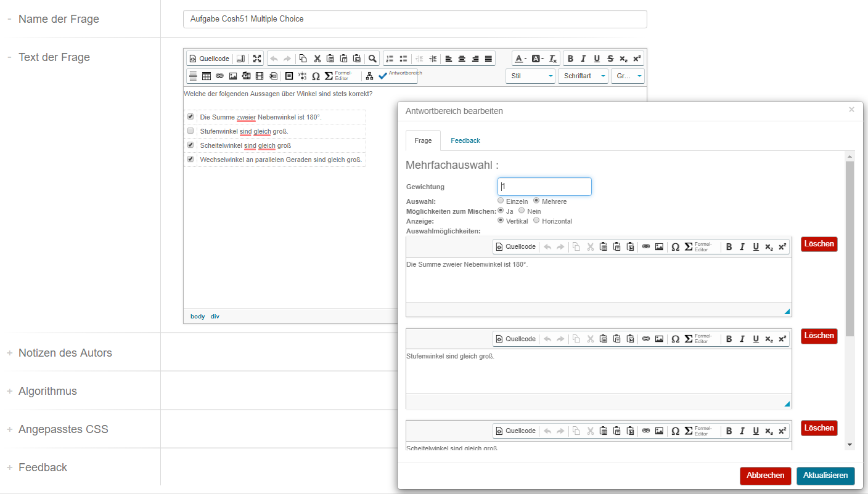The width and height of the screenshot is (868, 494).
Task: Insert special character in first answer editor
Action: click(675, 247)
